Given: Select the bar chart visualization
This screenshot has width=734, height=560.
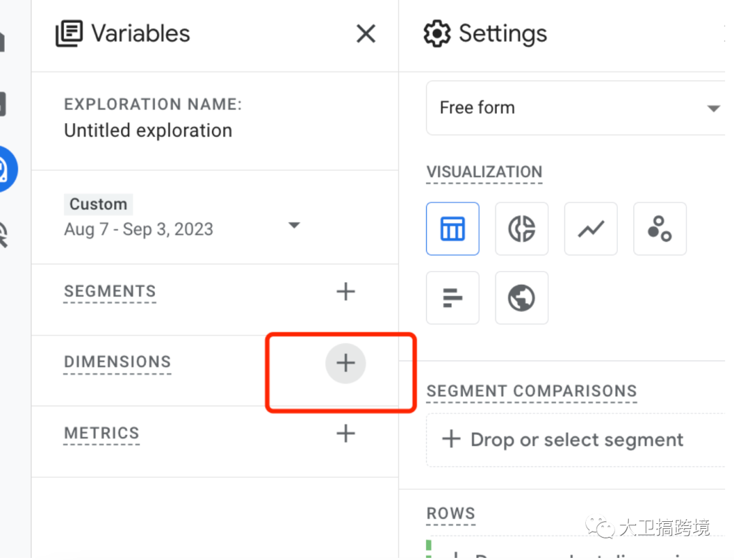Looking at the screenshot, I should coord(453,298).
